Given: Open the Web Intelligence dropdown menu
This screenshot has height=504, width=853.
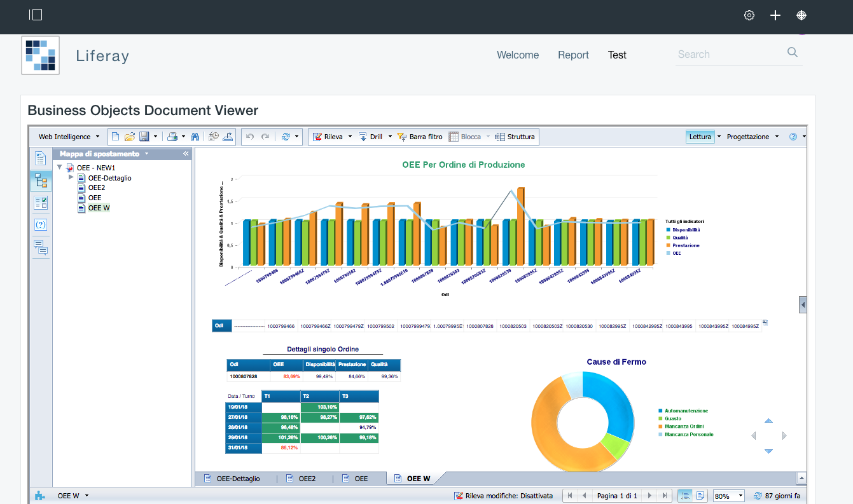Looking at the screenshot, I should click(69, 137).
